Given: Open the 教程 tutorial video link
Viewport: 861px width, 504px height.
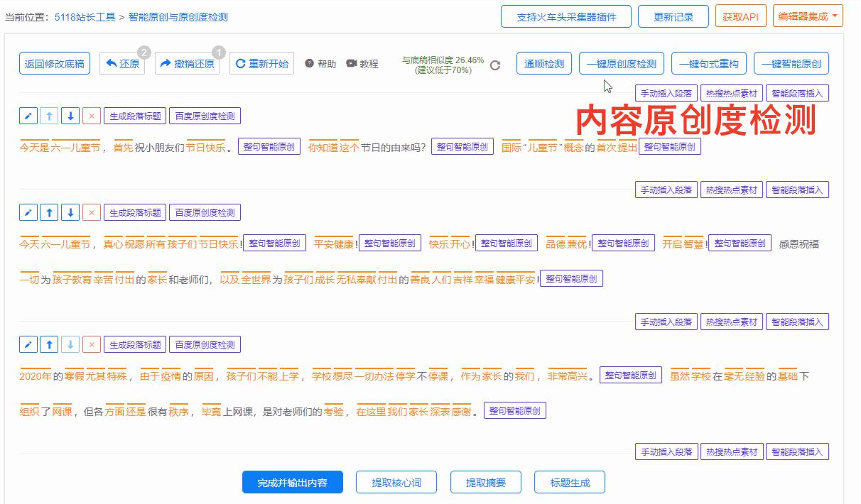Looking at the screenshot, I should 362,64.
